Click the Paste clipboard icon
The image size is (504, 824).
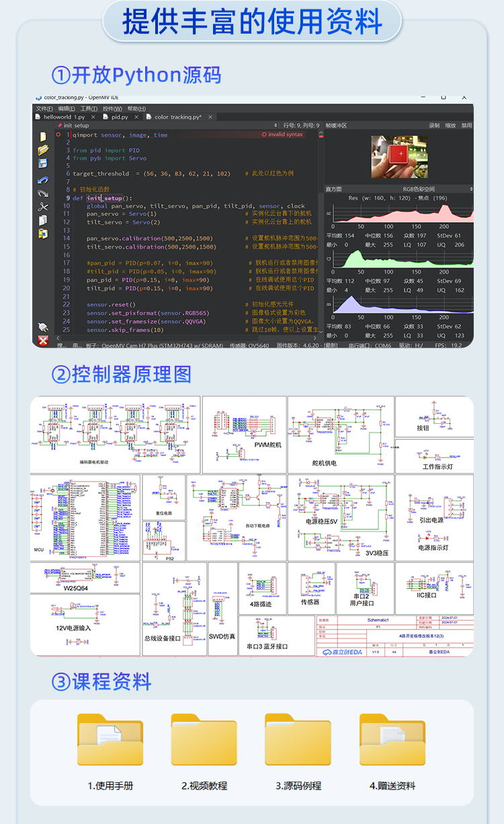pos(43,233)
